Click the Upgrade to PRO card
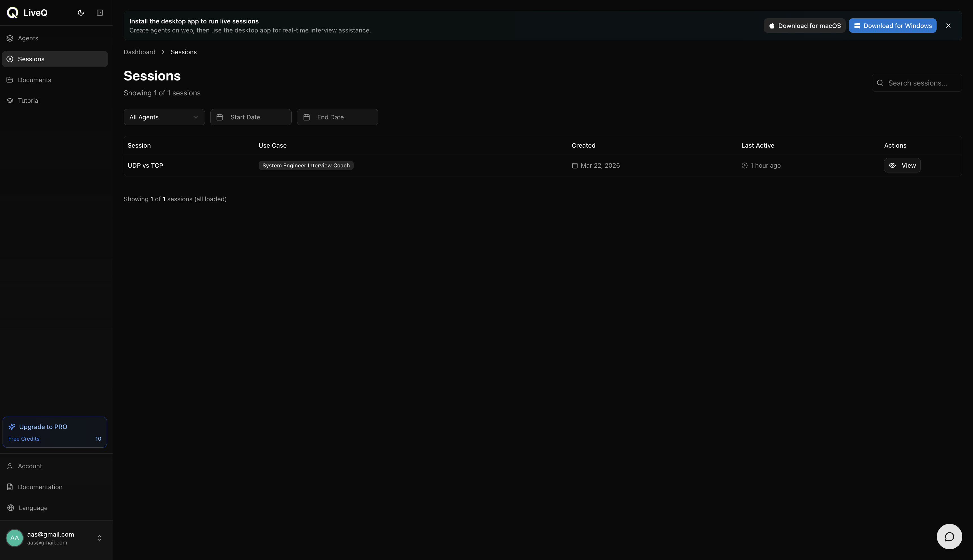The height and width of the screenshot is (560, 973). coord(54,432)
